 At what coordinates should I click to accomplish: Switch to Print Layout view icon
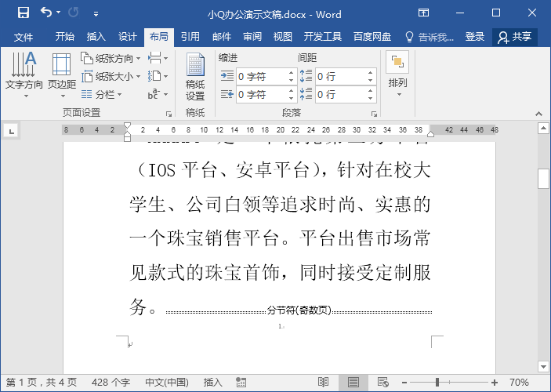353,382
